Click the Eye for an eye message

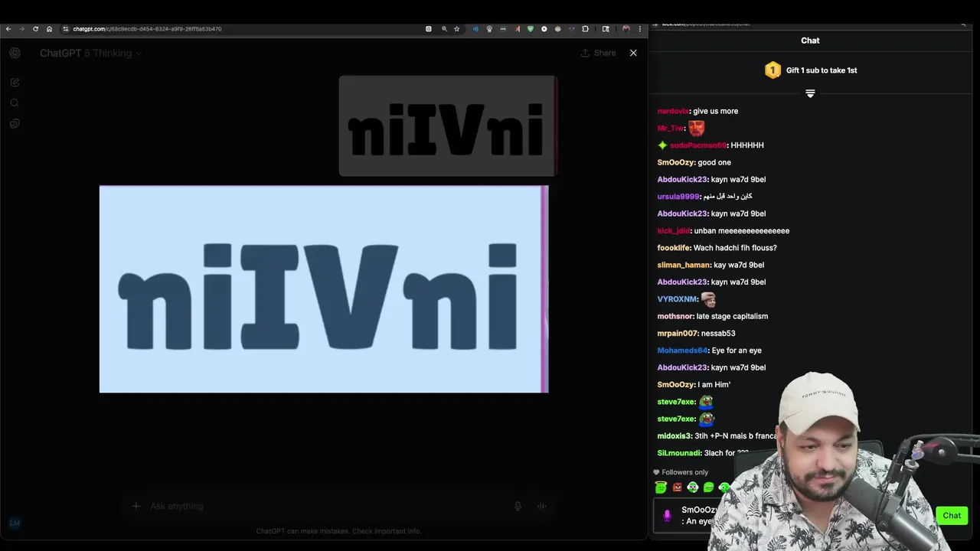tap(737, 350)
